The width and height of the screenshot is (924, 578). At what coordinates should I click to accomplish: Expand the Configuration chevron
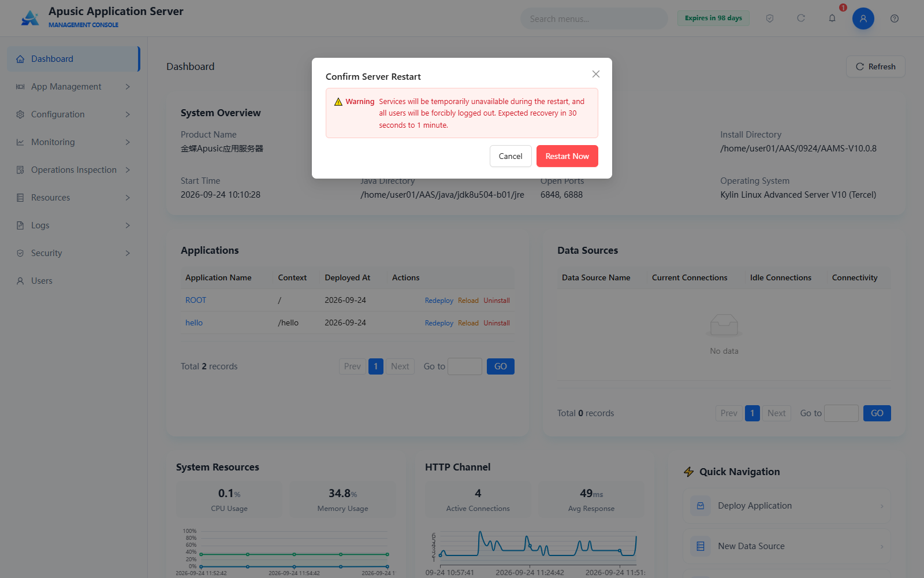click(x=128, y=114)
